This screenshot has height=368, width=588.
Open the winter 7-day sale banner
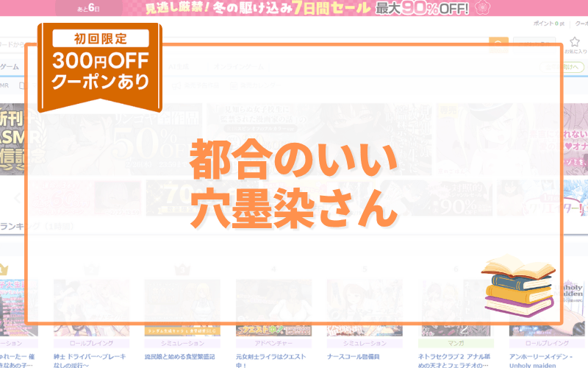click(x=294, y=8)
